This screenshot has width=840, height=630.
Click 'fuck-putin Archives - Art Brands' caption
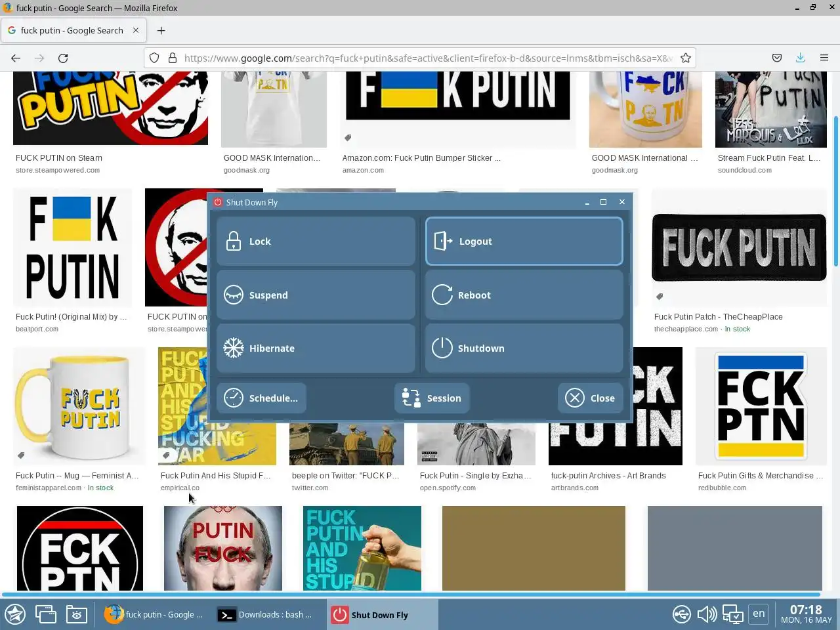608,476
